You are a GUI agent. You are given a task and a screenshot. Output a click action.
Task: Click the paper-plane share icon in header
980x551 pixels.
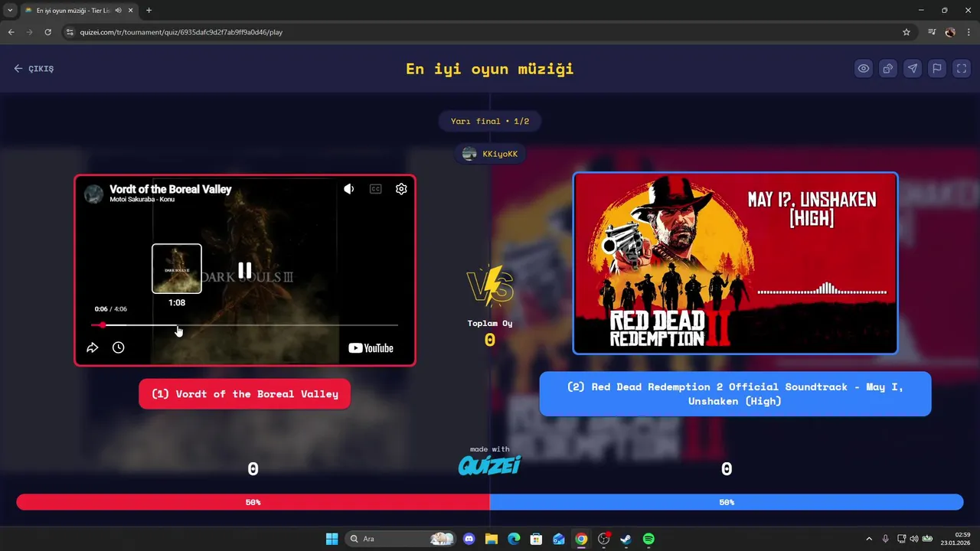pyautogui.click(x=913, y=68)
